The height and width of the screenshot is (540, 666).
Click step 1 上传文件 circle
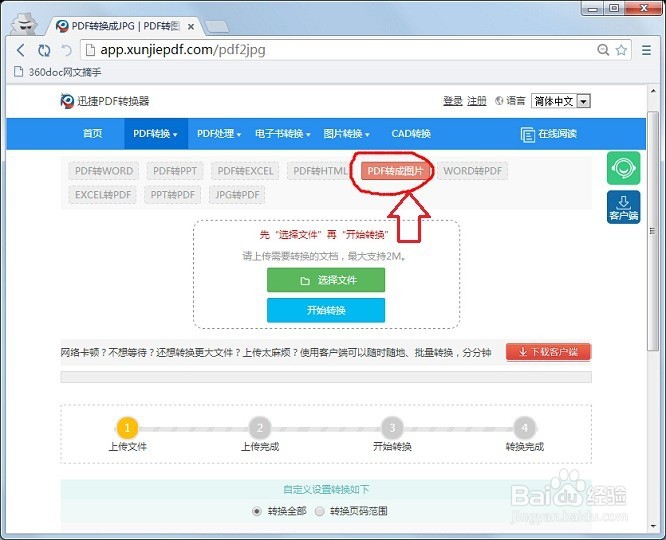click(127, 428)
